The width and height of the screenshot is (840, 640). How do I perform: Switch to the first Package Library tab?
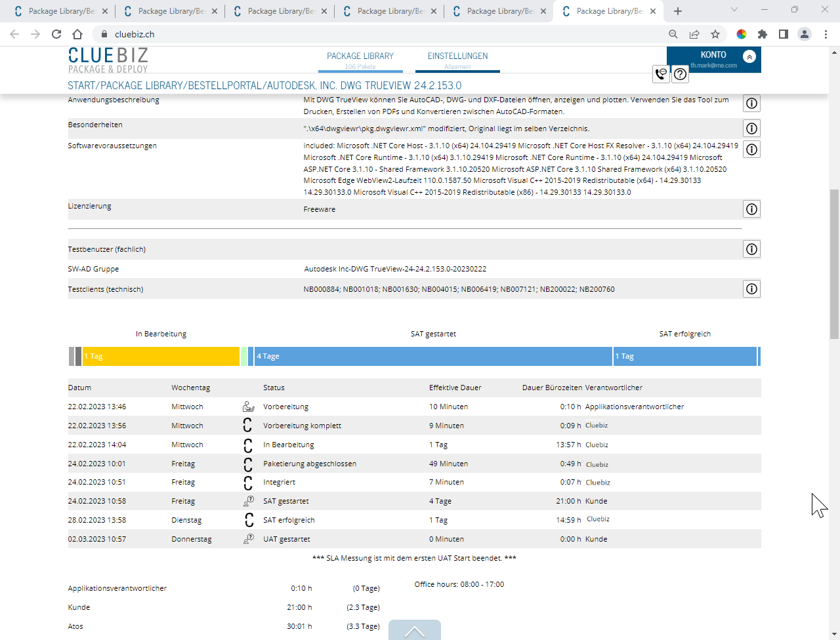(x=60, y=11)
